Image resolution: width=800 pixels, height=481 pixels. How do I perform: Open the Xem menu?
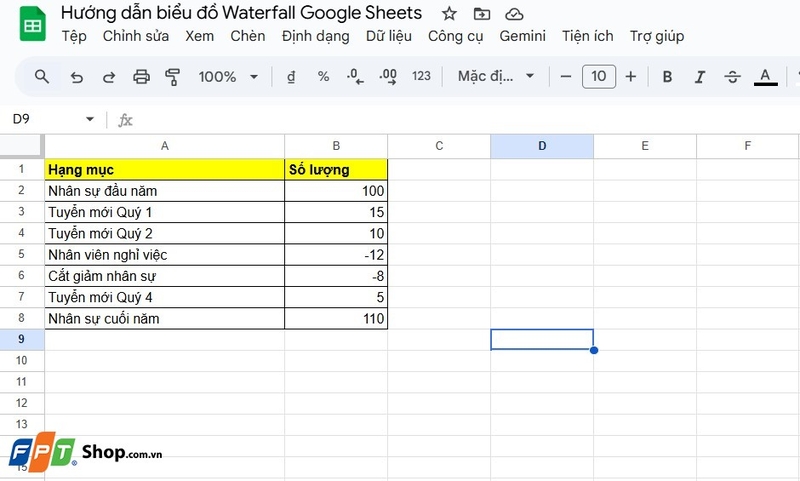[x=199, y=36]
